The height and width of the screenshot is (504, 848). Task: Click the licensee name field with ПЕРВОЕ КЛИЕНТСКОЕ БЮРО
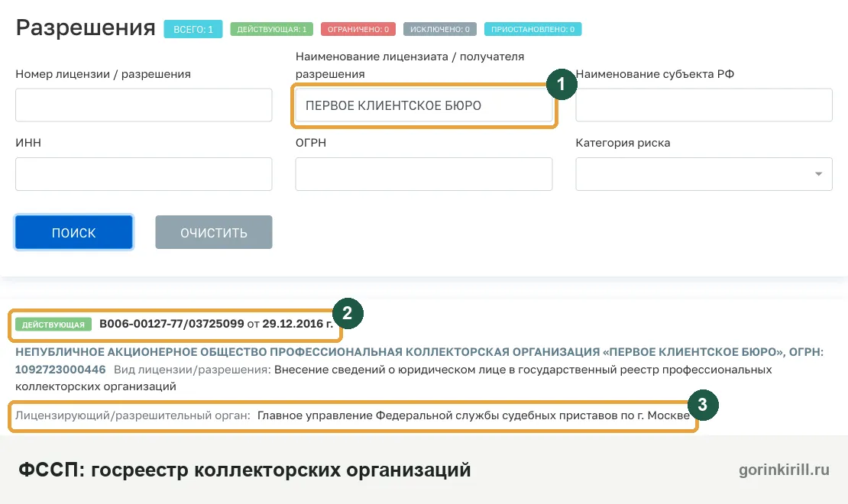[x=424, y=105]
